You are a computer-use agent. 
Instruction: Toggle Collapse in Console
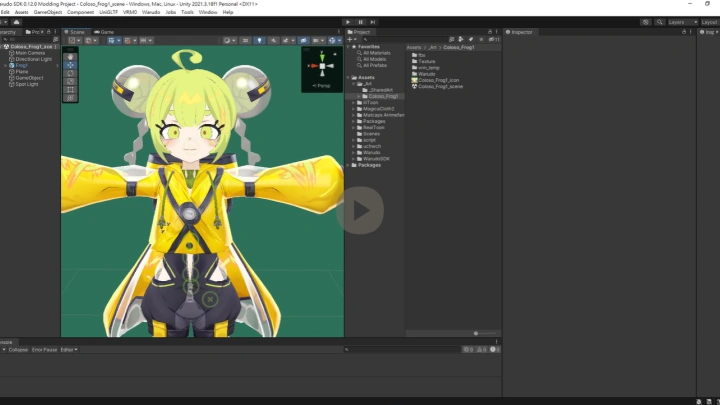(x=18, y=350)
